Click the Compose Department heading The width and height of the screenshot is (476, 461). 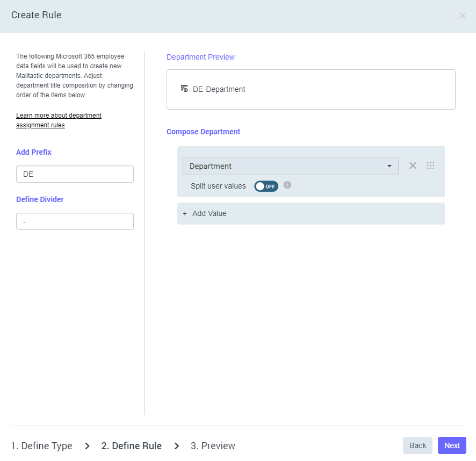pyautogui.click(x=203, y=132)
